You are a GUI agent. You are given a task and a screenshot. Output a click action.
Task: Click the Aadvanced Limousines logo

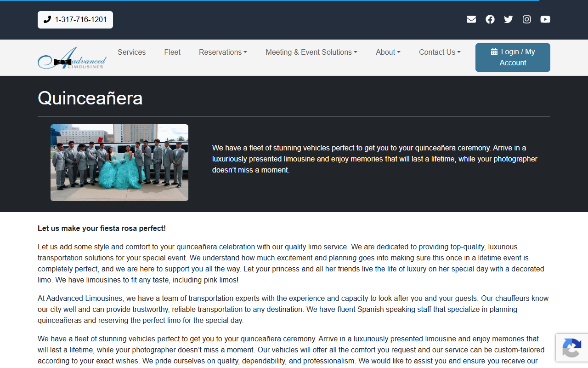72,57
